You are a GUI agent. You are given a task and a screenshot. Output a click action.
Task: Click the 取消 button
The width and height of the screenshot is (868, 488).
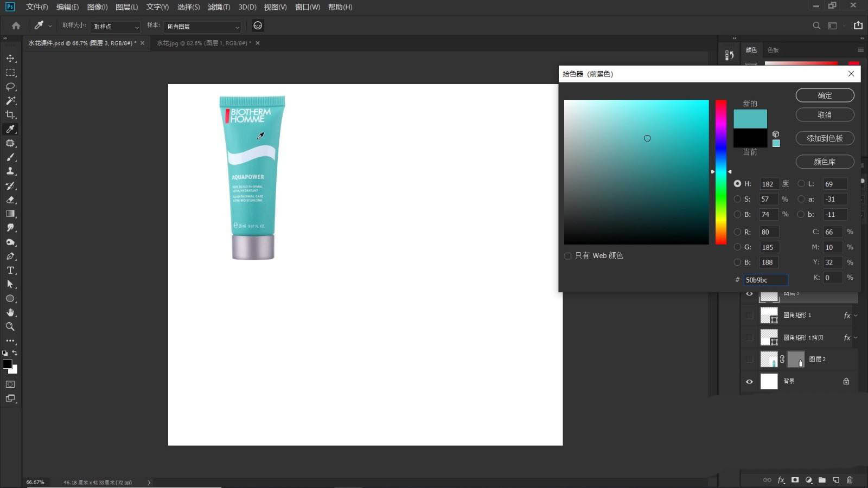pos(825,115)
